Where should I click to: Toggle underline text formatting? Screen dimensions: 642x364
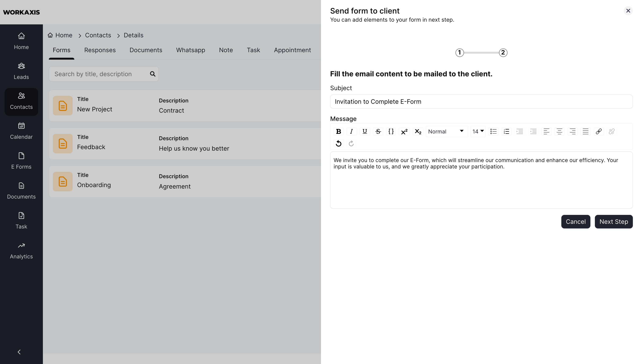365,132
